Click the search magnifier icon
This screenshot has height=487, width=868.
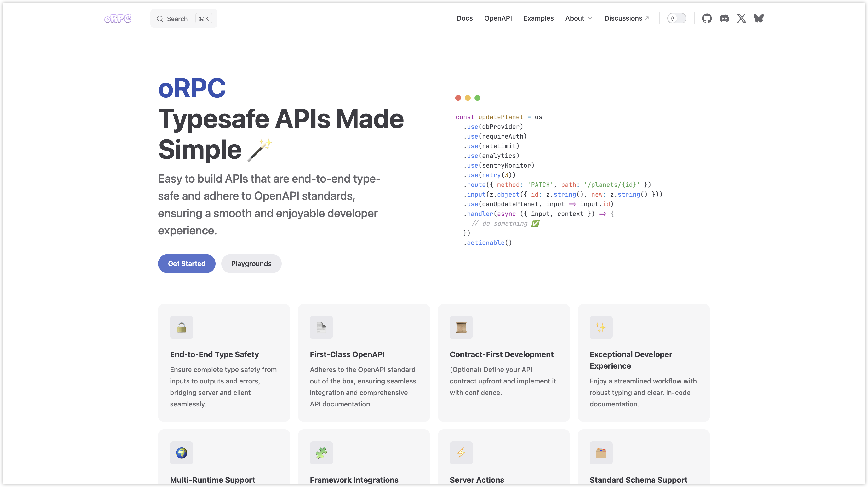(160, 19)
